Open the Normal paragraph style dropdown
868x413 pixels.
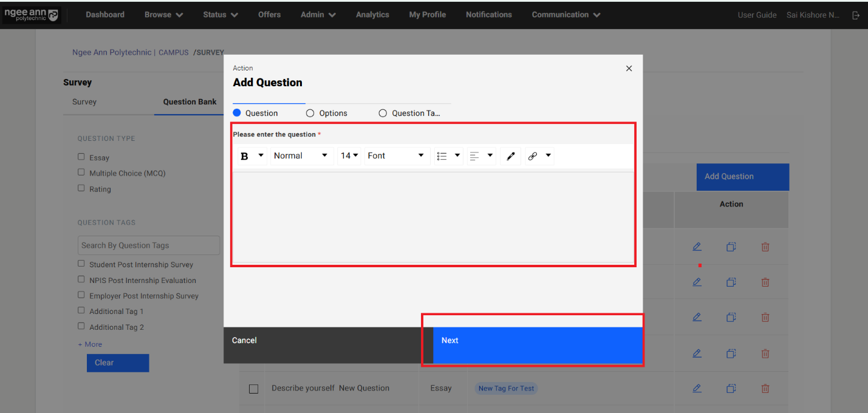pyautogui.click(x=301, y=156)
